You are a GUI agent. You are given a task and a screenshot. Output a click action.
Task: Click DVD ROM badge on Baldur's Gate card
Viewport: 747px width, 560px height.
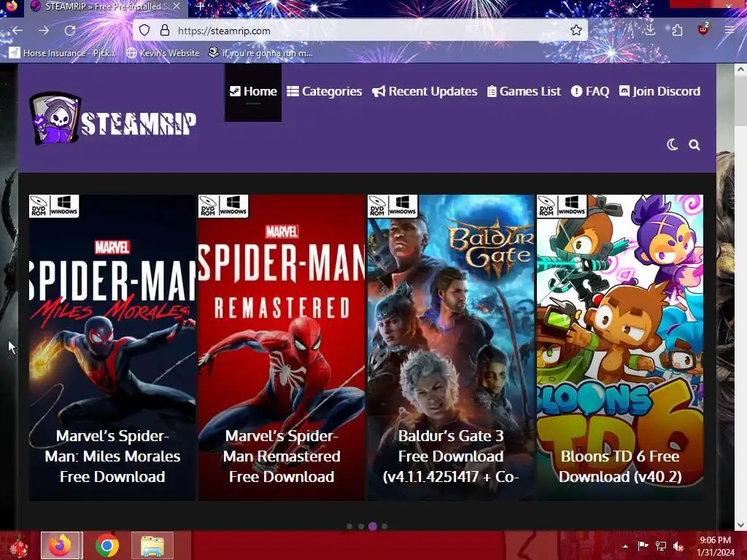(377, 206)
